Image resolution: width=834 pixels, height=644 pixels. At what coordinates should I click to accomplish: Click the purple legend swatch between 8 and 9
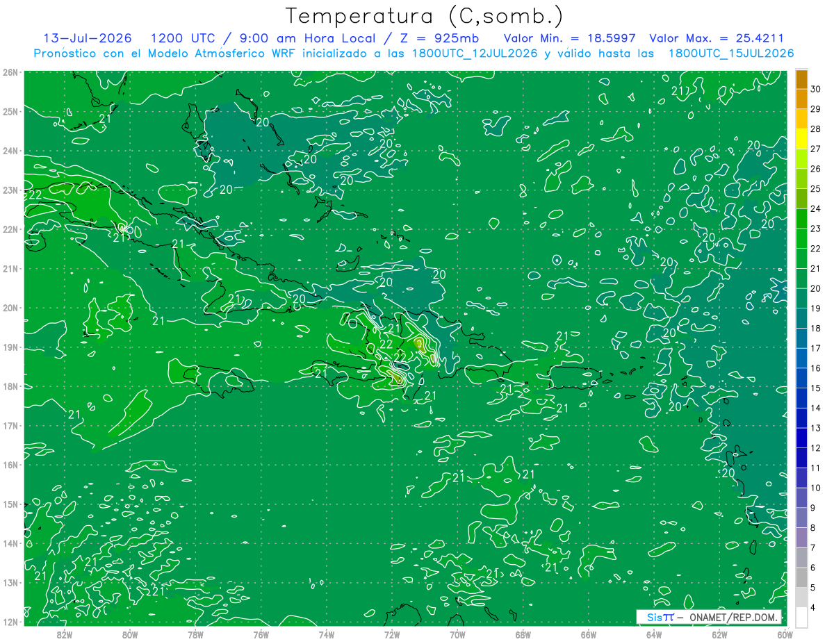[x=801, y=518]
